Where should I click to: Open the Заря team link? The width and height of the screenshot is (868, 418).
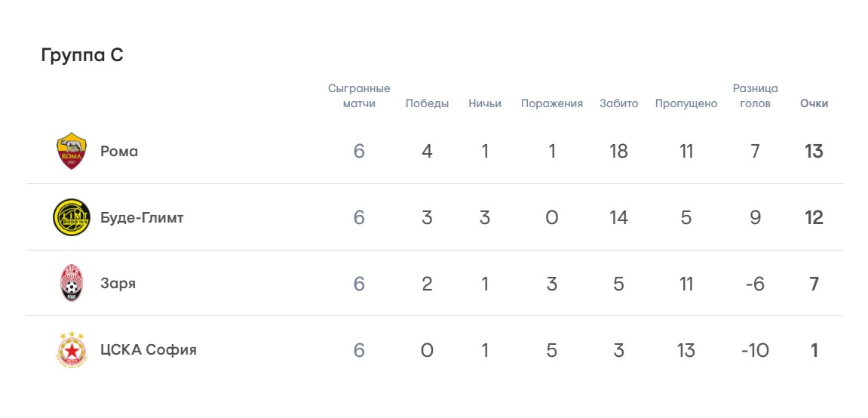(x=118, y=284)
